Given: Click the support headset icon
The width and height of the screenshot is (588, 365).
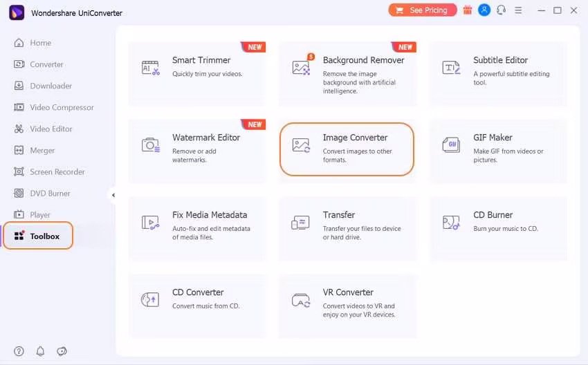Looking at the screenshot, I should point(501,10).
